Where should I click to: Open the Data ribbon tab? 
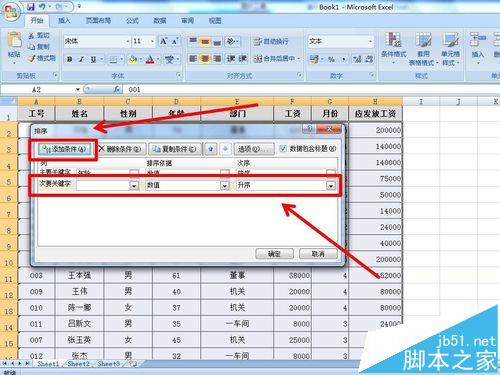(160, 21)
